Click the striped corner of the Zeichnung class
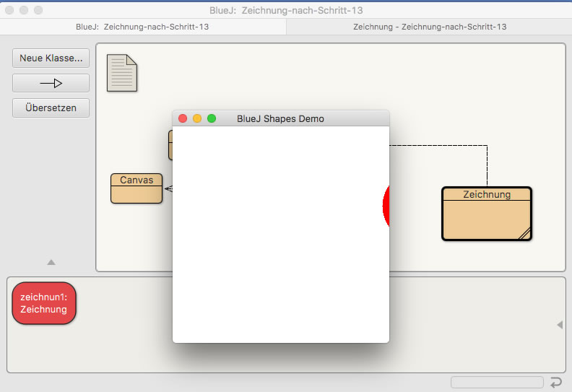 click(x=525, y=232)
